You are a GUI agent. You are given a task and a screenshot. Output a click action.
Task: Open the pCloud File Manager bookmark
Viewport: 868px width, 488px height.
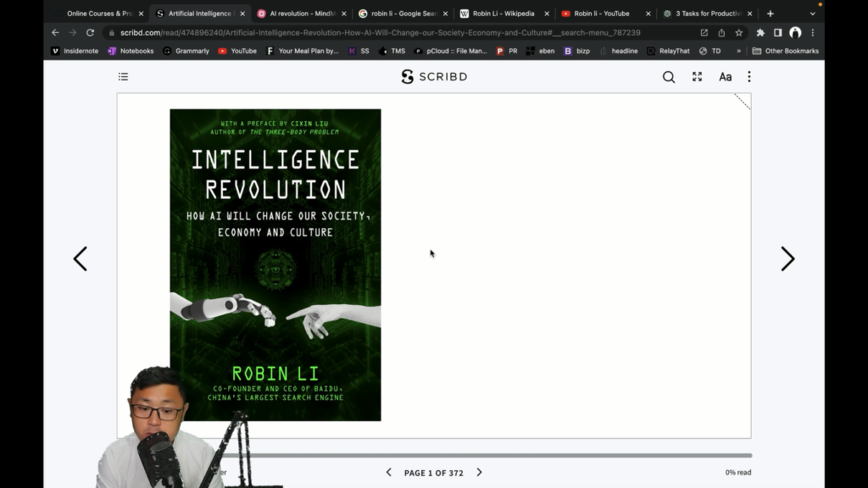click(x=451, y=51)
